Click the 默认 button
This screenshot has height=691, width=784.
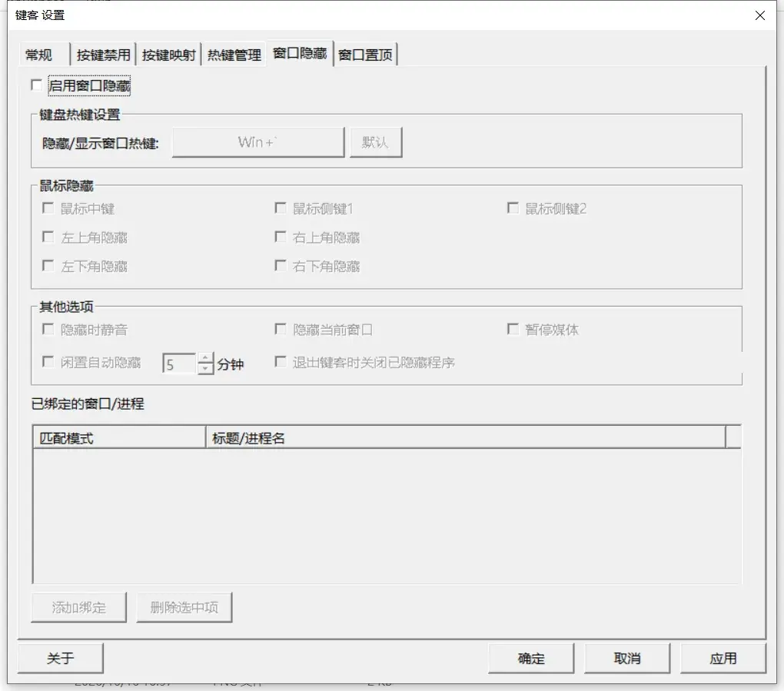[x=376, y=142]
